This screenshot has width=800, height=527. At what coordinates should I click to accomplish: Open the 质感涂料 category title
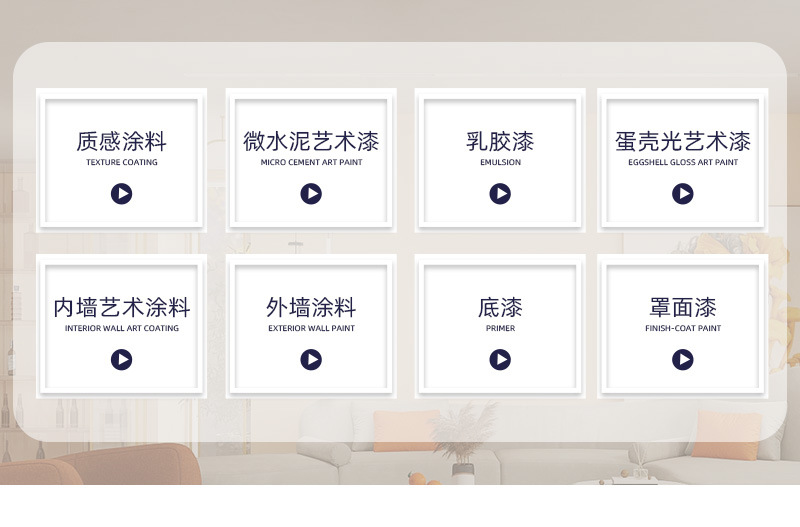click(x=121, y=141)
